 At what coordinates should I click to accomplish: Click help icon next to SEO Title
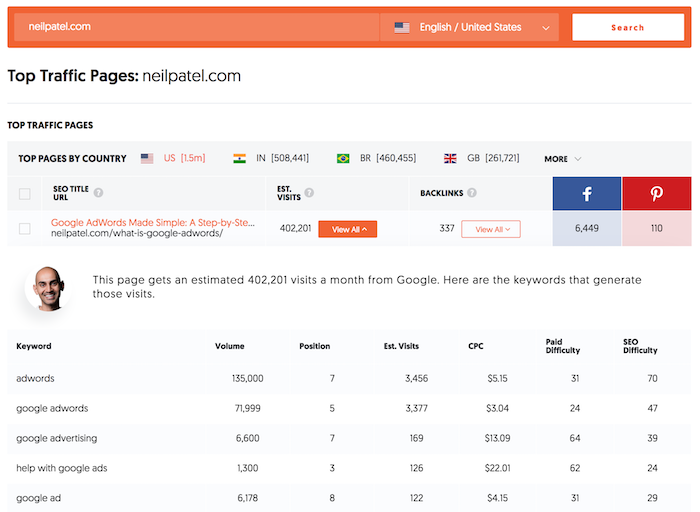pos(98,193)
